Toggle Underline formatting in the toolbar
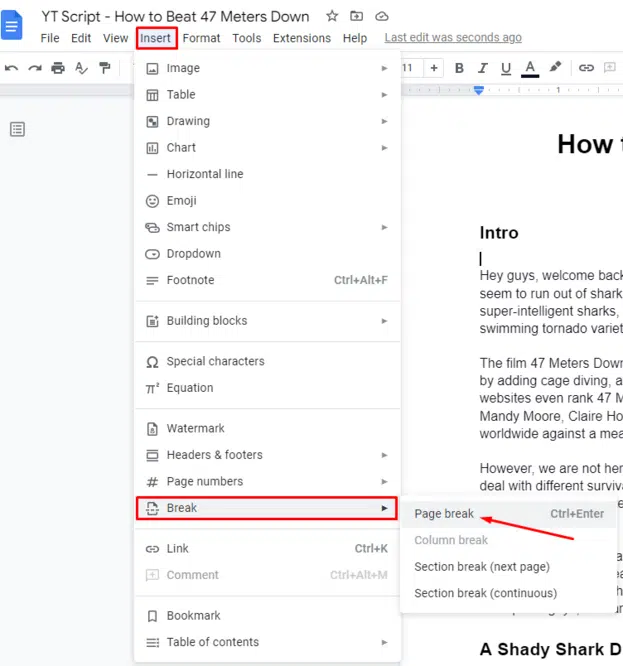 tap(506, 68)
